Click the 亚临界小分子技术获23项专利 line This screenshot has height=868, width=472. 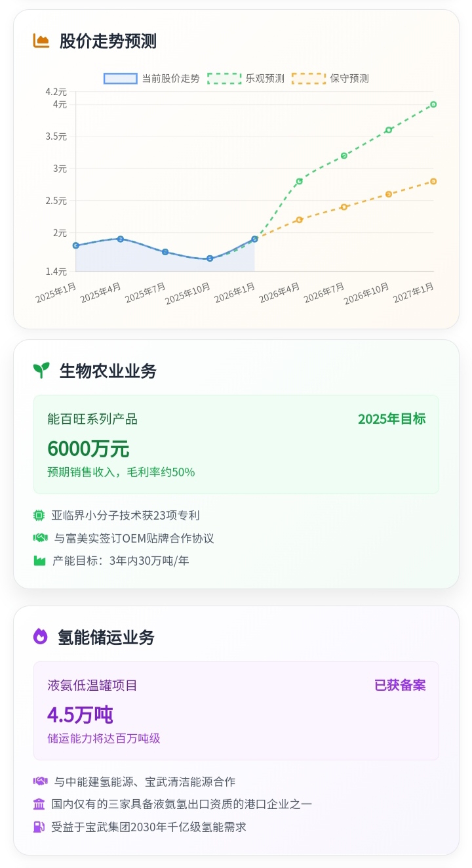tap(125, 516)
